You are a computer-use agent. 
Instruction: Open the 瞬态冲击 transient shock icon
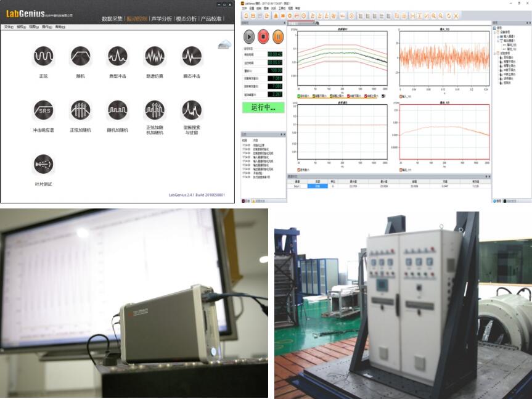(192, 56)
